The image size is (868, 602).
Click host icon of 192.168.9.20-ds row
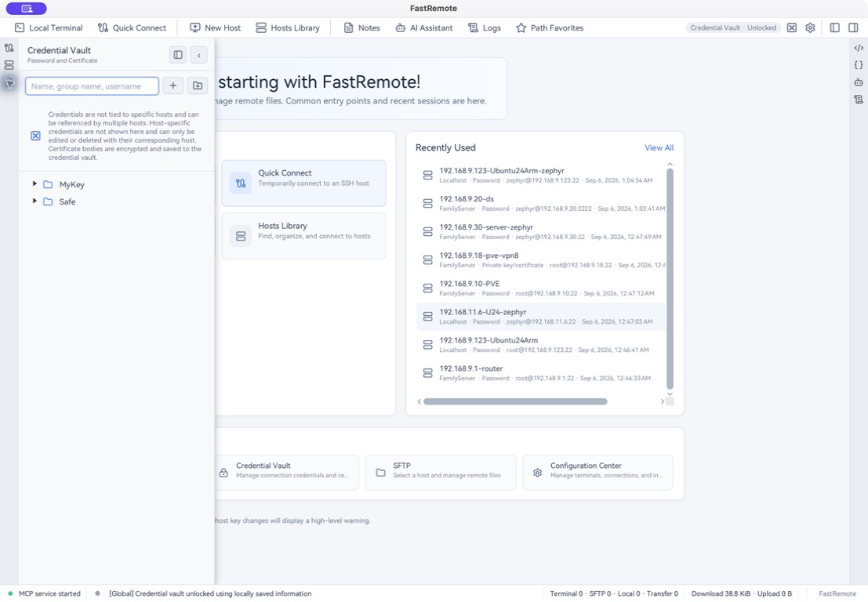click(428, 204)
